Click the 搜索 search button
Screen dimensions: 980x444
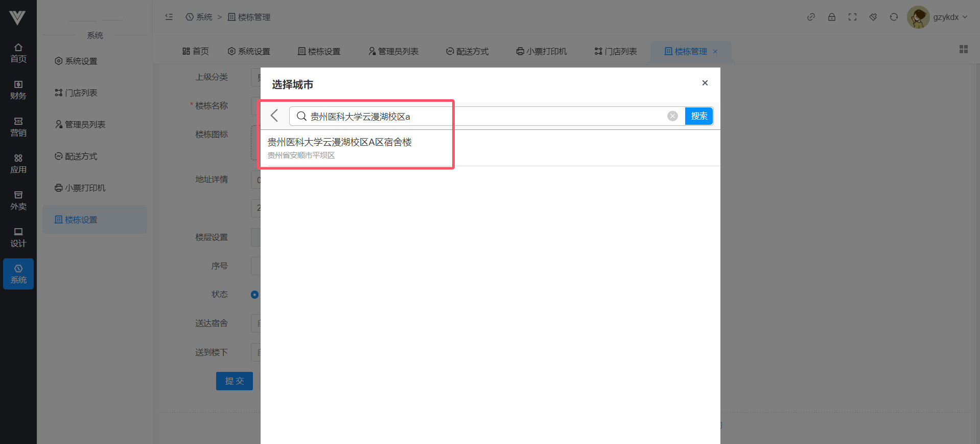(x=698, y=116)
